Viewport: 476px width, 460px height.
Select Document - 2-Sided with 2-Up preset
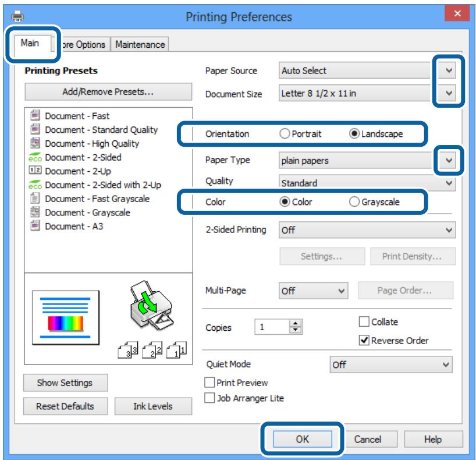click(x=103, y=185)
